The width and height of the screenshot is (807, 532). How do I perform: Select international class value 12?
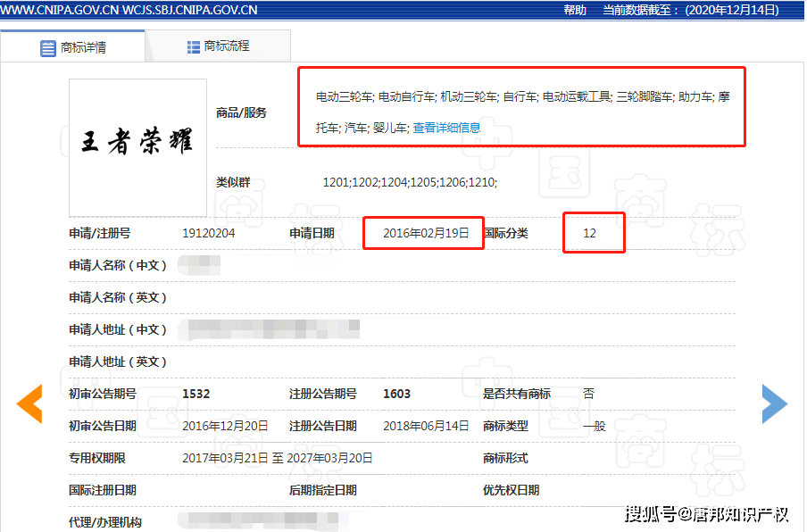[x=589, y=233]
